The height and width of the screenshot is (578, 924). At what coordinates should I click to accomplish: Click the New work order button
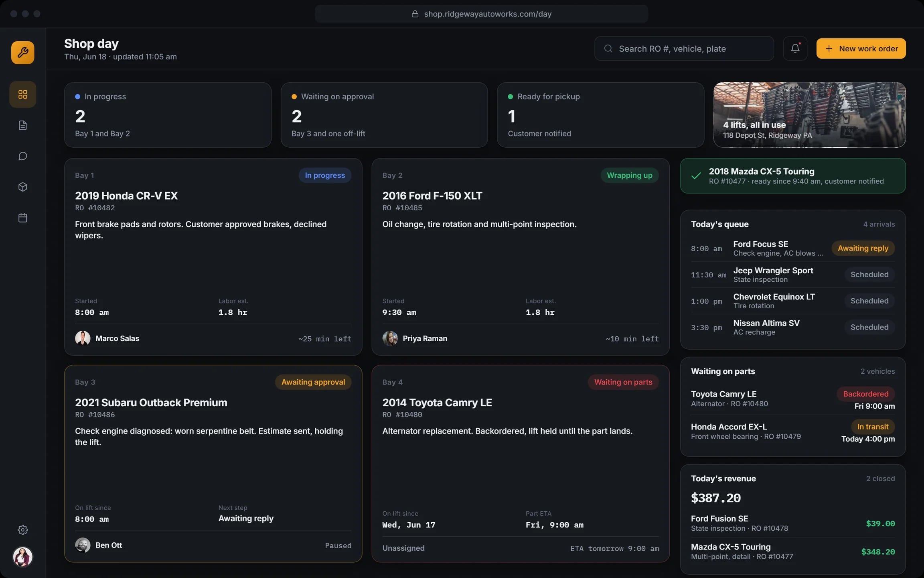(x=861, y=49)
